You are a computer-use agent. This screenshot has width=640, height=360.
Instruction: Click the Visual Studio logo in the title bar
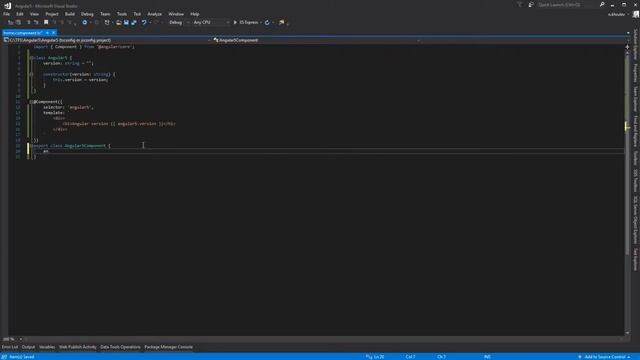pyautogui.click(x=7, y=5)
